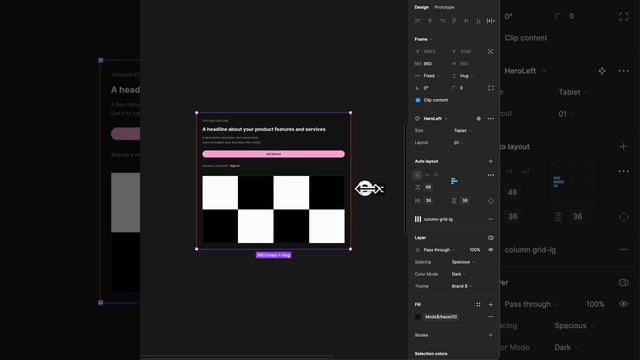Toggle layer visibility eye icon
This screenshot has width=640, height=360.
(x=491, y=250)
